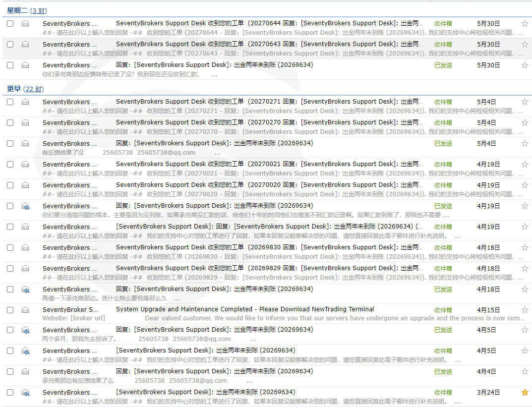The height and width of the screenshot is (407, 532).
Task: Open 4月5日 inbox '出金两年未到账' subject
Action: 206,350
